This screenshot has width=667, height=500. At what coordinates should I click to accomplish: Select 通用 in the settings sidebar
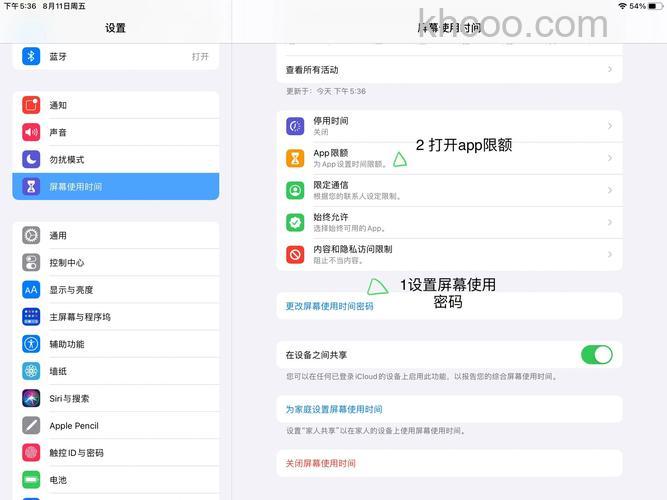point(116,235)
